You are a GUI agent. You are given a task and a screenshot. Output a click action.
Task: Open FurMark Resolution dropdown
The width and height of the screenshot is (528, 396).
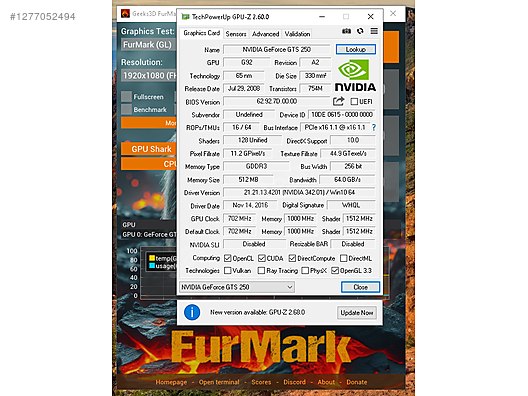click(x=148, y=75)
